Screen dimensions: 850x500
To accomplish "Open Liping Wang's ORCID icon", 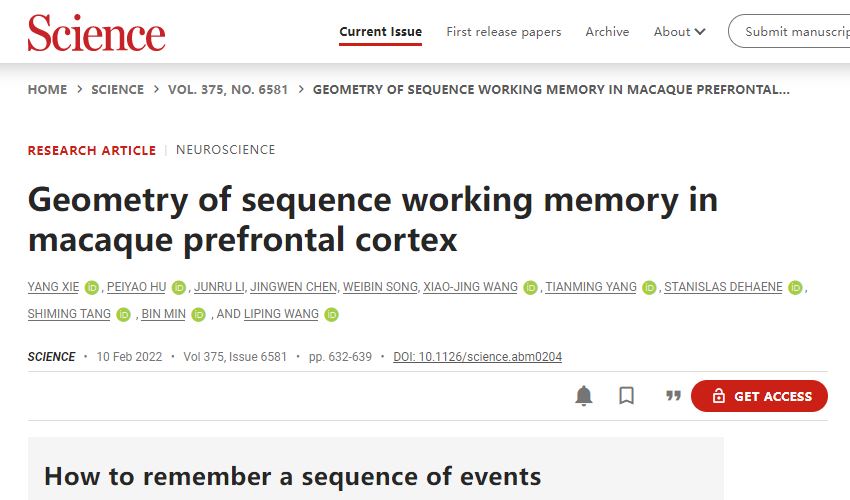I will (x=332, y=315).
